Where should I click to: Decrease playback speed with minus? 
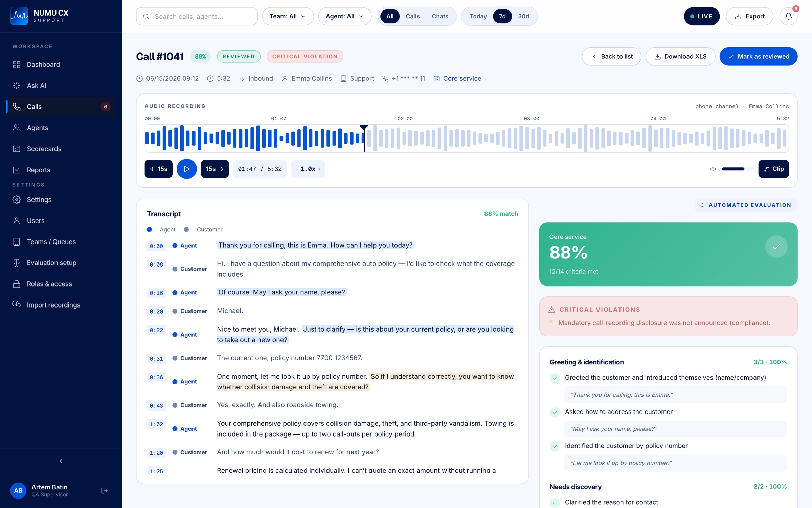pyautogui.click(x=297, y=169)
